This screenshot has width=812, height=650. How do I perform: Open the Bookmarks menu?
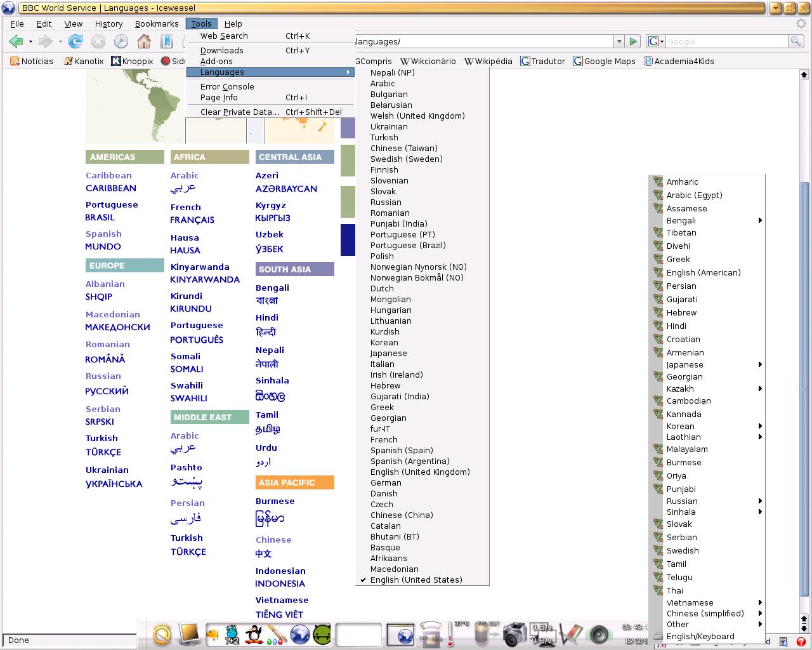click(x=157, y=23)
